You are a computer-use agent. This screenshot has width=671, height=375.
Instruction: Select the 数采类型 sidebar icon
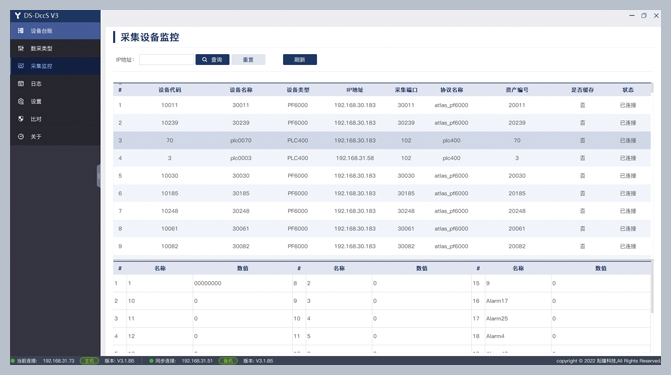pyautogui.click(x=21, y=48)
